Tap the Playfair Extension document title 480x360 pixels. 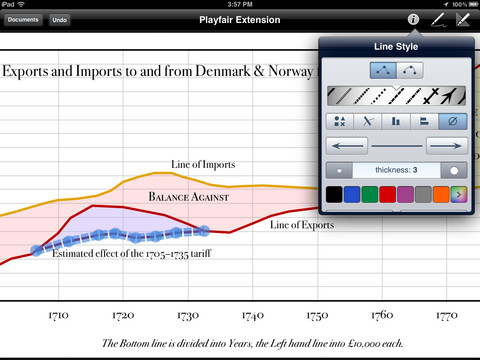tap(240, 20)
